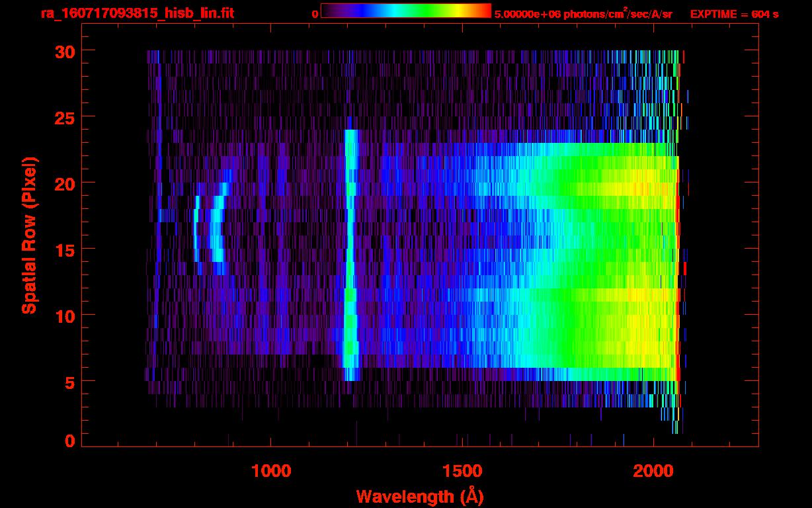This screenshot has height=508, width=812.
Task: Click the colorbar minimum label 0
Action: click(315, 14)
